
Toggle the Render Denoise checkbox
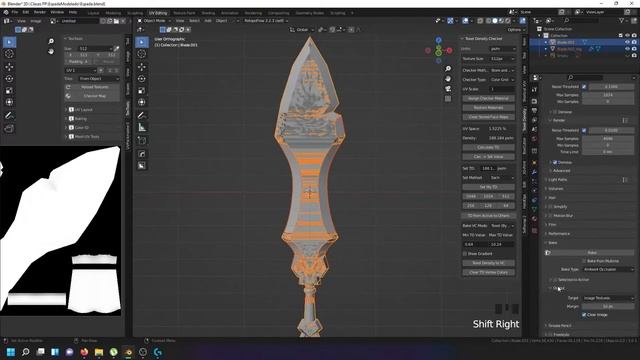pos(555,162)
